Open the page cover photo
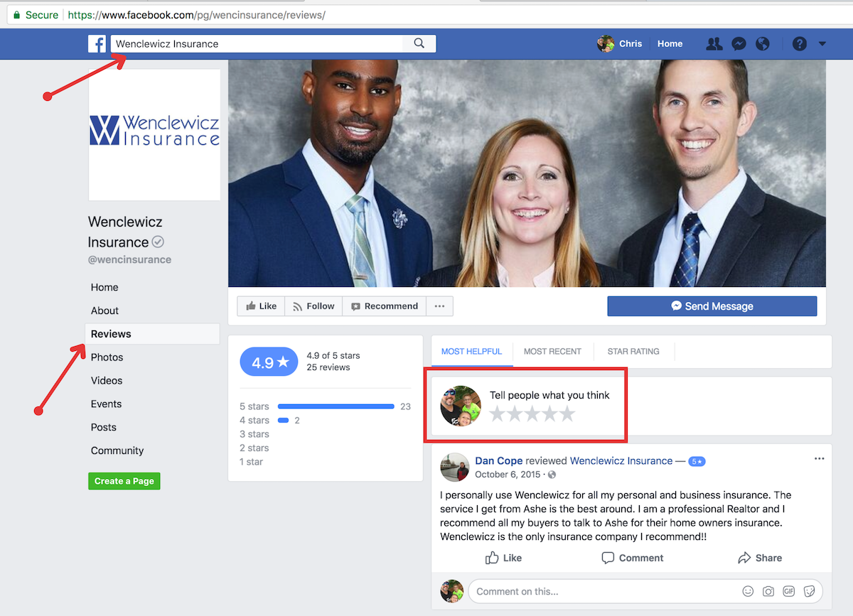853x616 pixels. click(x=527, y=173)
